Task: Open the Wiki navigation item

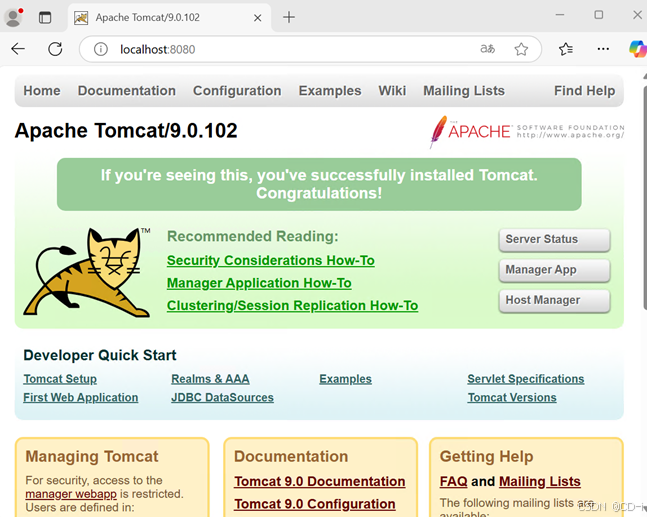Action: (x=392, y=91)
